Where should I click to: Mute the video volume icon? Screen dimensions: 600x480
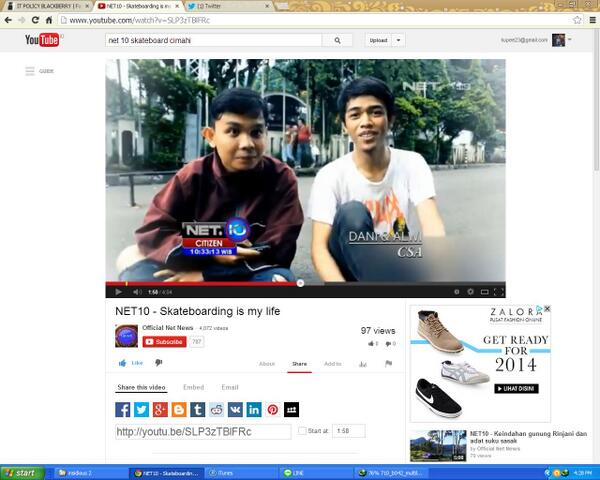tap(136, 292)
